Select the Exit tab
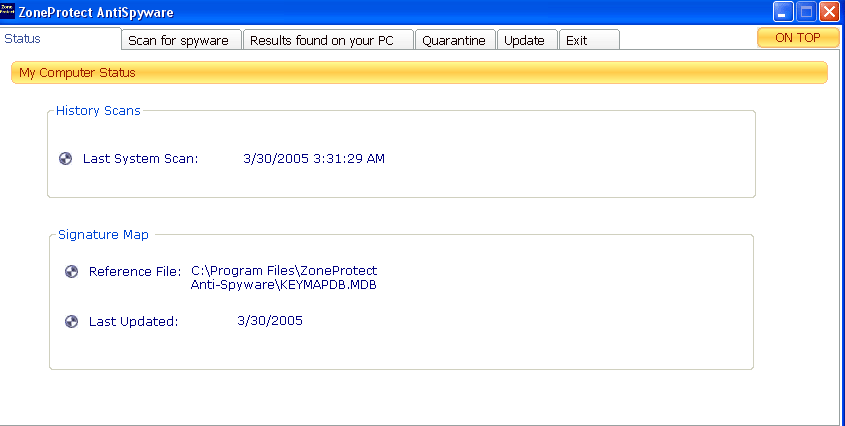The height and width of the screenshot is (426, 845). (589, 40)
